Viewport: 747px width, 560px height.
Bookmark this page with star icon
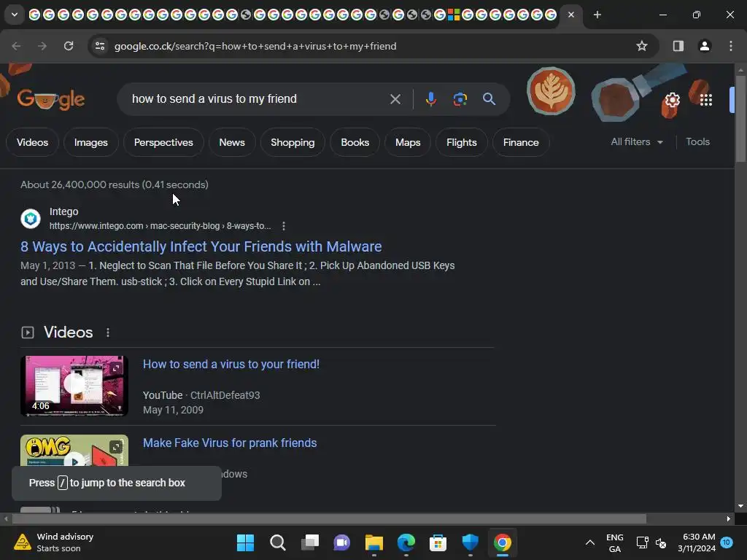point(642,46)
